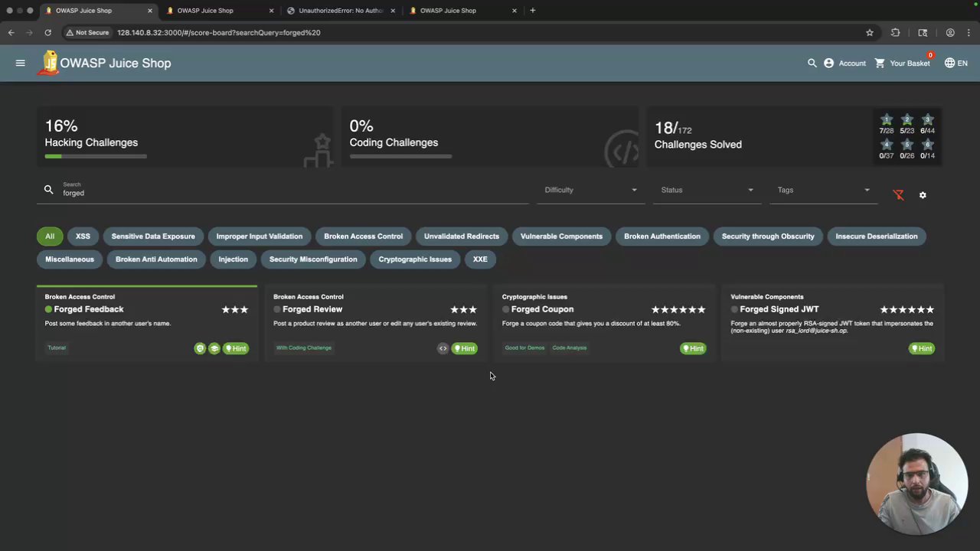Click the Good for Demos tag

(524, 347)
